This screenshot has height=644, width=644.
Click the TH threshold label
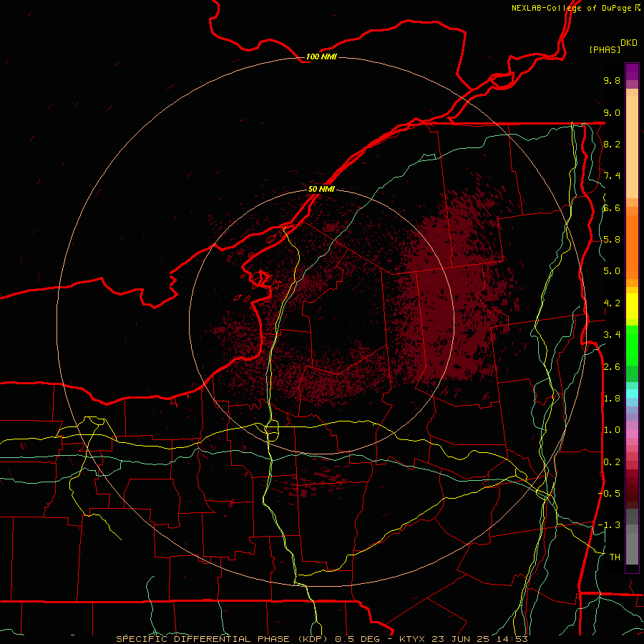pyautogui.click(x=615, y=557)
